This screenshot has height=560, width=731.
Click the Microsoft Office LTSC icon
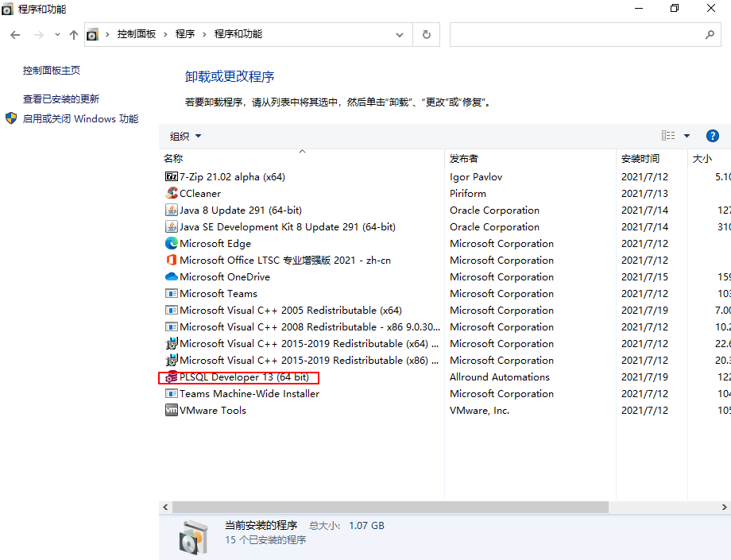172,260
